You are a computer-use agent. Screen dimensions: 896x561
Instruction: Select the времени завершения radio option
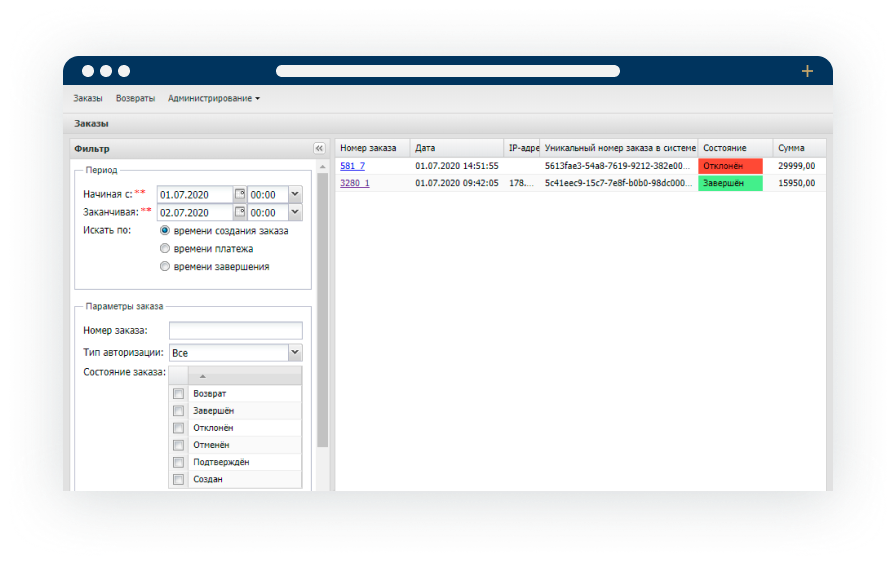(166, 267)
